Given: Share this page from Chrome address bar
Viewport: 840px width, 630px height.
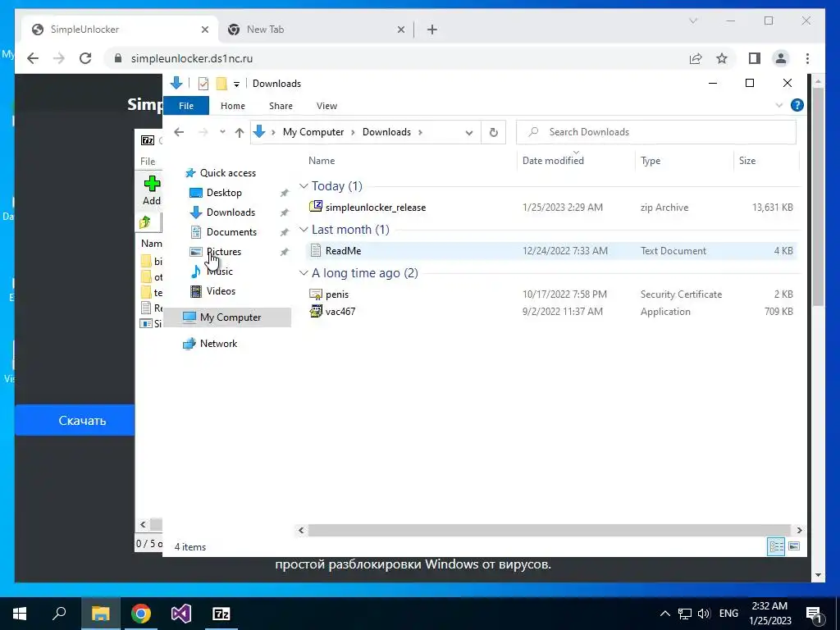Looking at the screenshot, I should point(696,58).
